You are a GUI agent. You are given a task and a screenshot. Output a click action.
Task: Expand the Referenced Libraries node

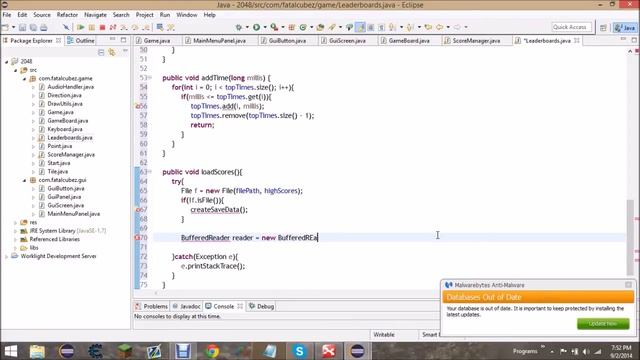[x=16, y=240]
